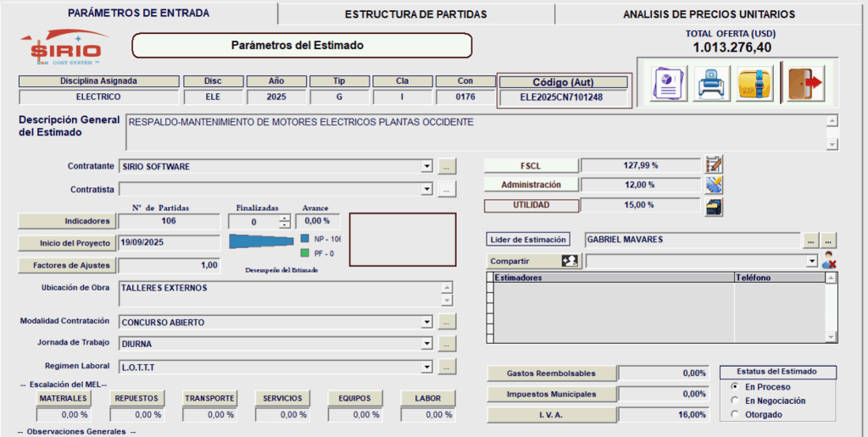Click the icon beside UTILIDAD percentage
The width and height of the screenshot is (868, 437).
coord(714,206)
